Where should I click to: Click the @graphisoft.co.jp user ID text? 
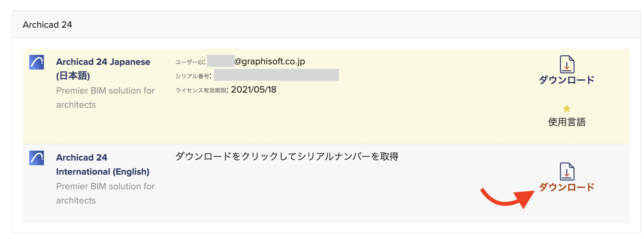(270, 61)
